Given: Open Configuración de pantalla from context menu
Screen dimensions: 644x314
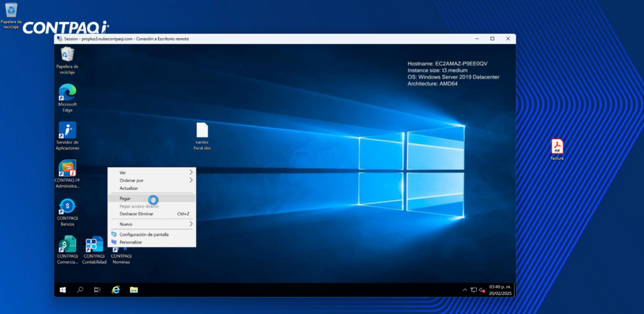Looking at the screenshot, I should point(144,235).
